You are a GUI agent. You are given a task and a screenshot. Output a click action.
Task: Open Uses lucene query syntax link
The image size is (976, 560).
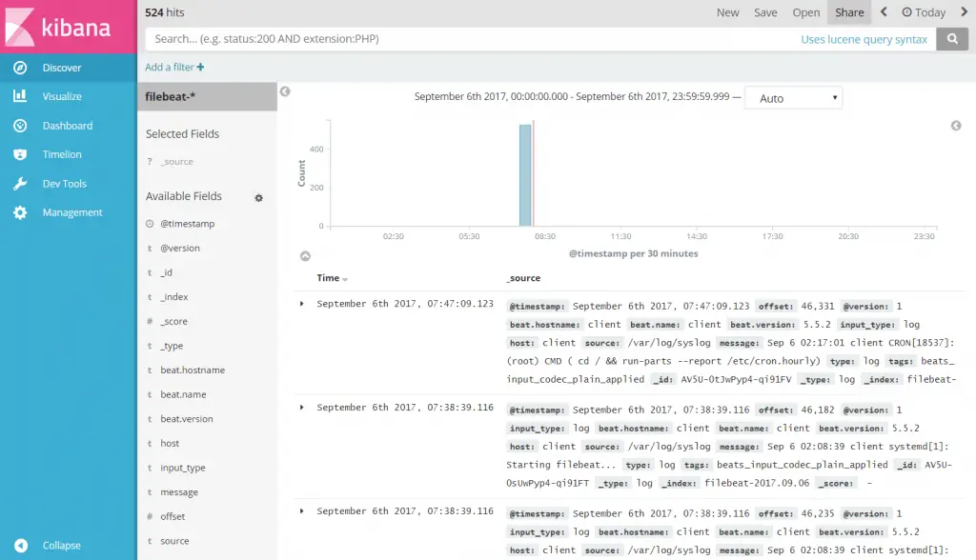click(x=864, y=39)
